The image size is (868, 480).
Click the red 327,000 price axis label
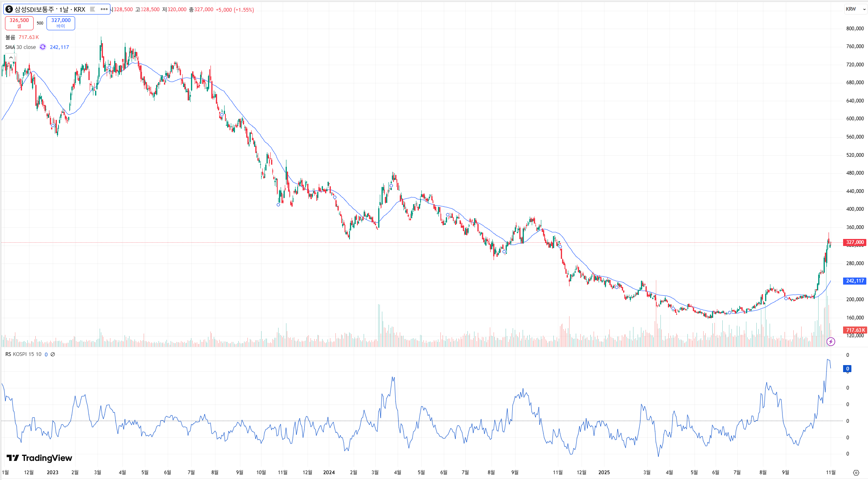coord(854,242)
